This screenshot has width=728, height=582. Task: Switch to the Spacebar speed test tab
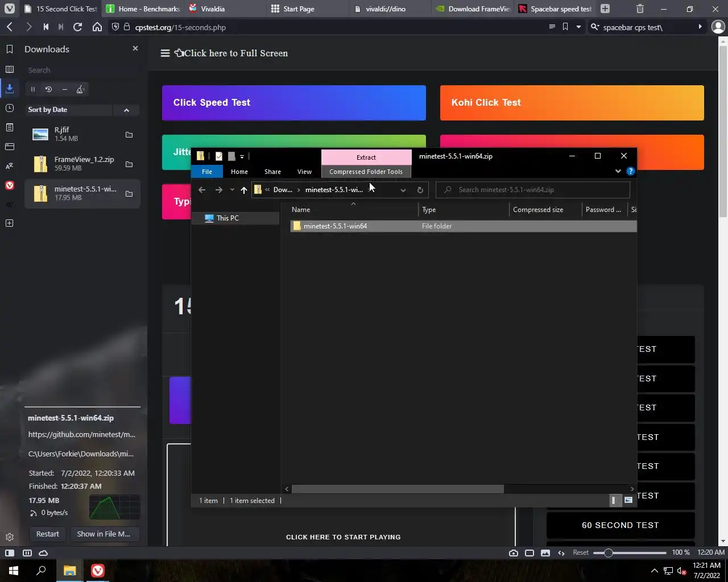[556, 9]
